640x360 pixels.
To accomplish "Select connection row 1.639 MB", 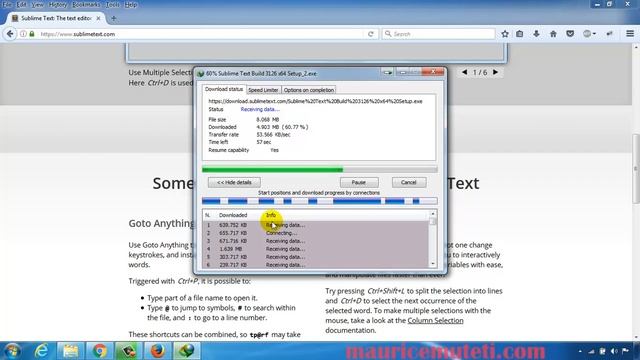I will click(x=316, y=249).
